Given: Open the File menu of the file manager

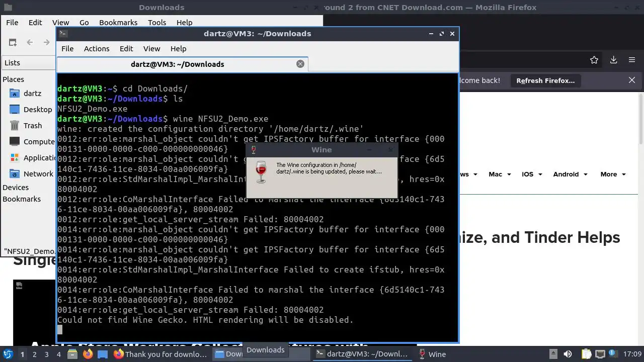Looking at the screenshot, I should (12, 23).
